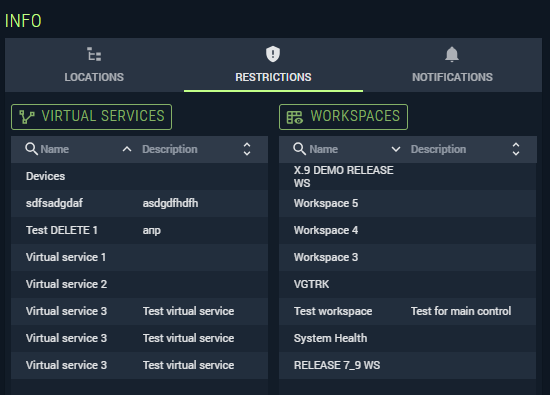Click the Workspaces table icon

(295, 117)
